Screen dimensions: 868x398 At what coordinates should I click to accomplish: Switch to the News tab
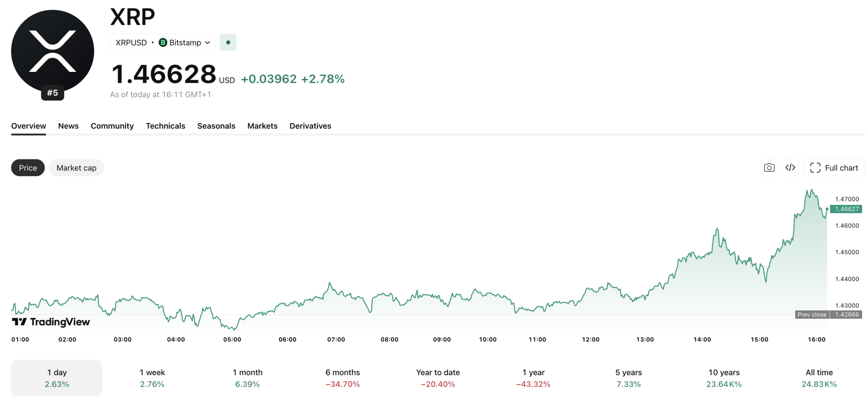pyautogui.click(x=68, y=126)
